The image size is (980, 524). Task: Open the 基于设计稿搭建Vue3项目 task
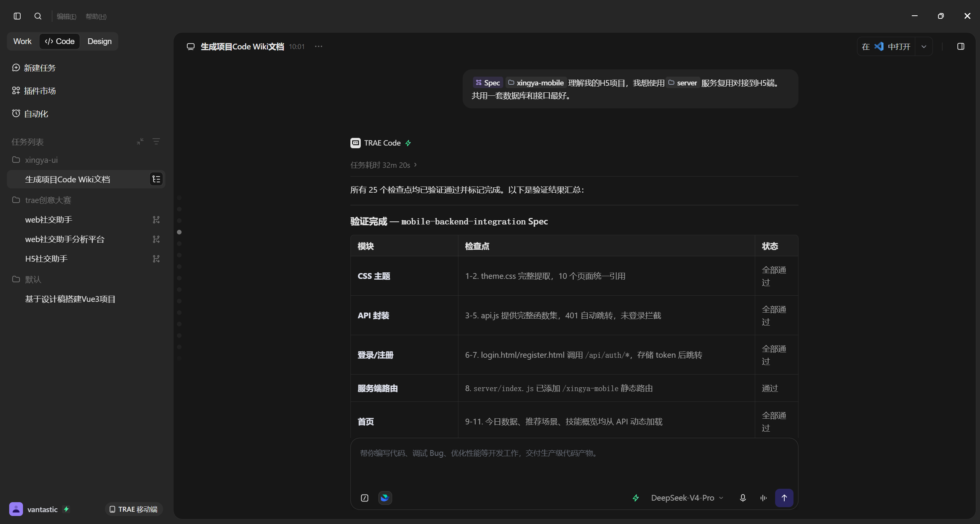pyautogui.click(x=86, y=299)
